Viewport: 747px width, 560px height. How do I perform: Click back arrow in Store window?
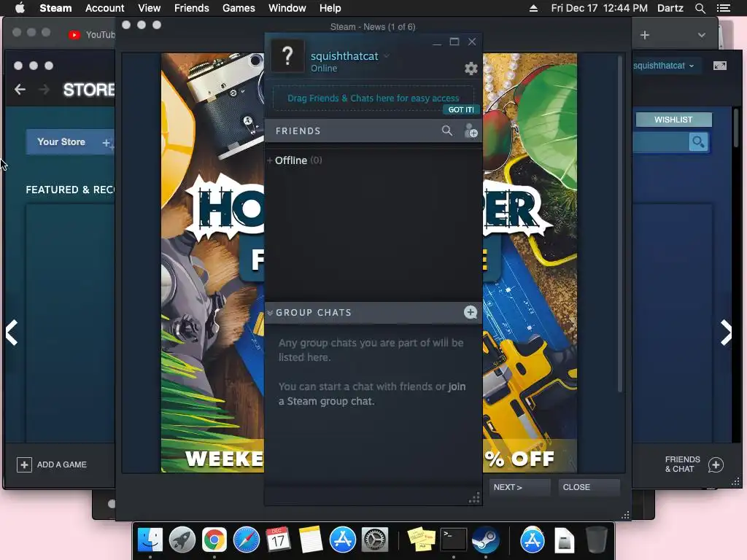pos(20,89)
